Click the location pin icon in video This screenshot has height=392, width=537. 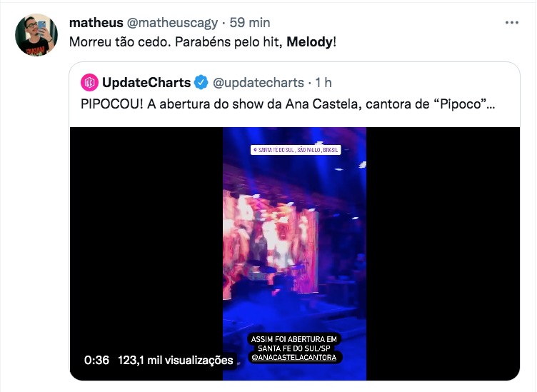click(254, 150)
